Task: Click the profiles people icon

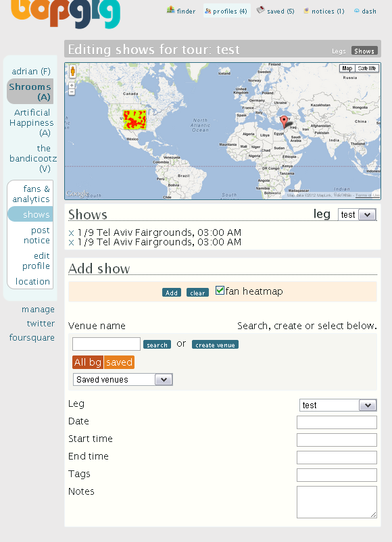Action: pos(207,11)
